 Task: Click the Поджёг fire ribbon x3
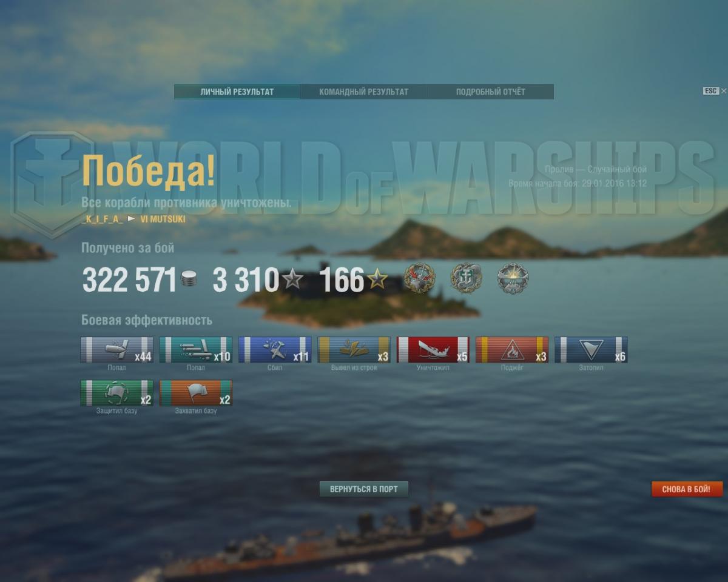click(x=512, y=350)
